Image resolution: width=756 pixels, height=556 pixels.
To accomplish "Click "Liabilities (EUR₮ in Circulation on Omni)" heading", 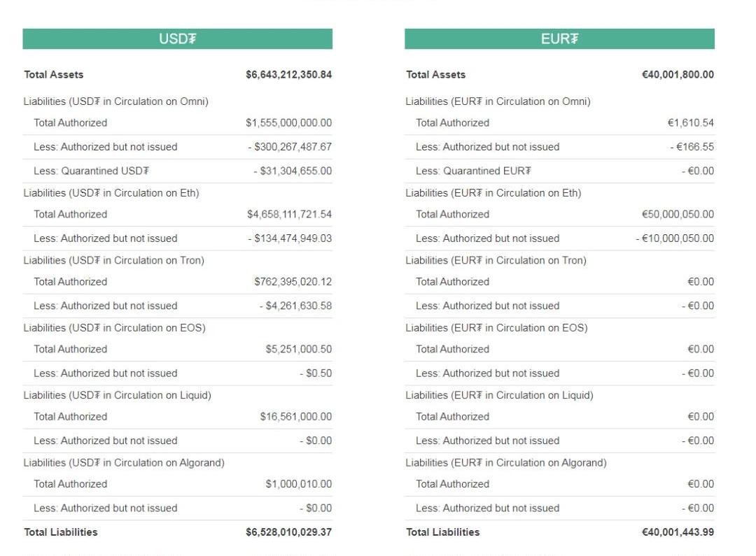I will [x=498, y=101].
